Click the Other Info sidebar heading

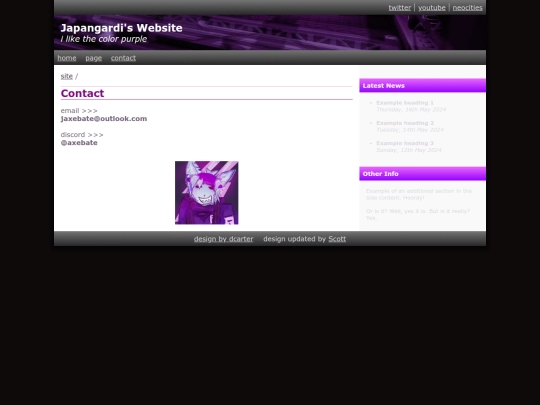(423, 174)
